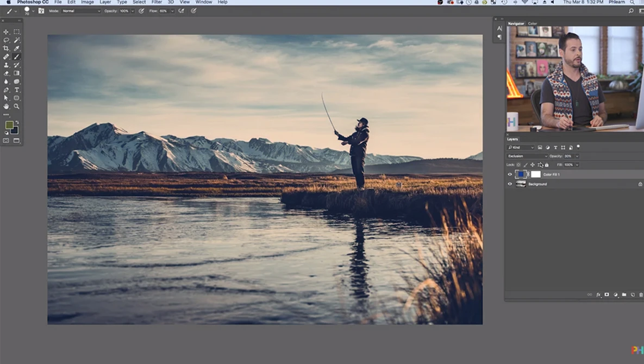This screenshot has height=364, width=644.
Task: Lock transparent pixels for the layer
Action: tap(518, 165)
